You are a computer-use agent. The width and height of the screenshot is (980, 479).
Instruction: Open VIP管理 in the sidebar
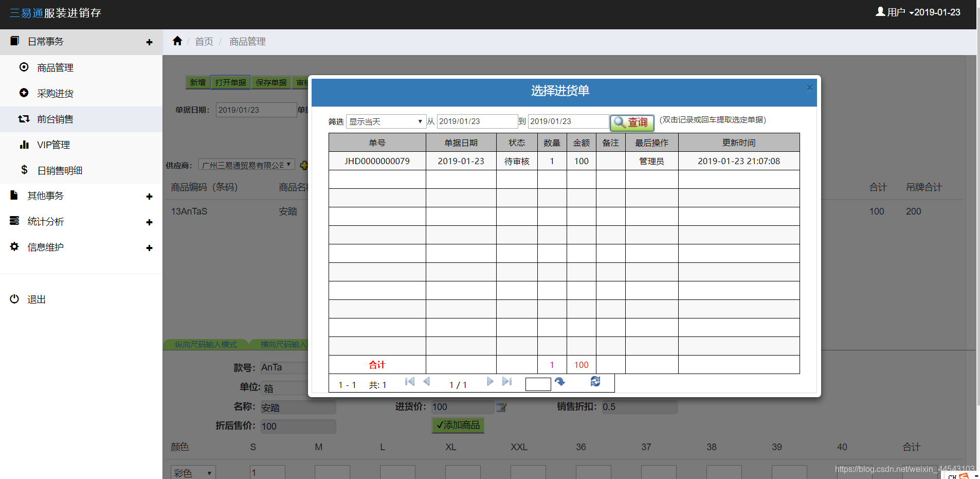(x=53, y=145)
